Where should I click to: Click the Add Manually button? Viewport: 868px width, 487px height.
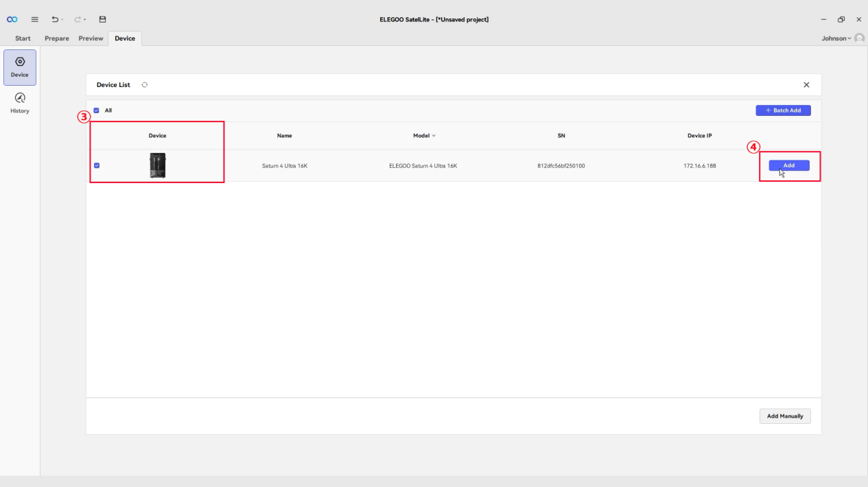[785, 416]
